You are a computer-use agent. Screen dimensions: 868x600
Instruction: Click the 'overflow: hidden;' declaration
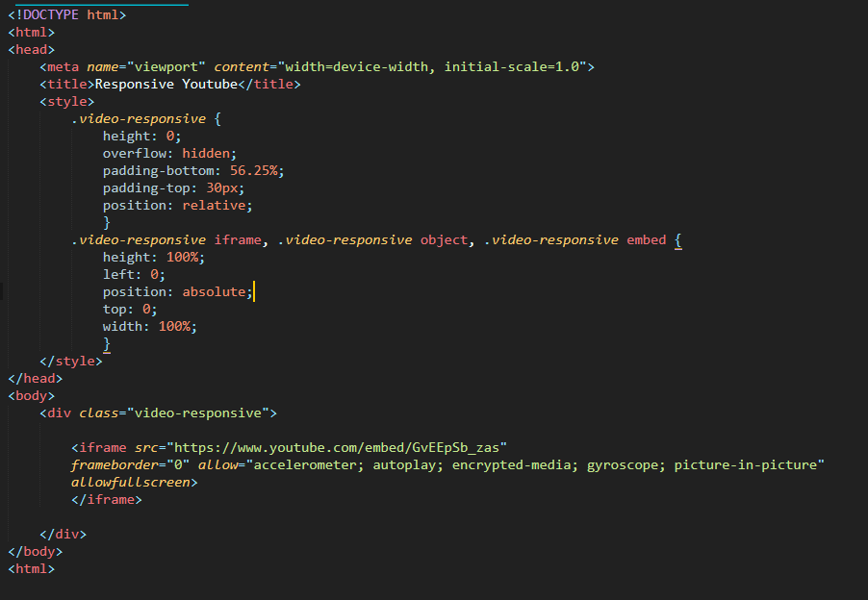pyautogui.click(x=169, y=154)
